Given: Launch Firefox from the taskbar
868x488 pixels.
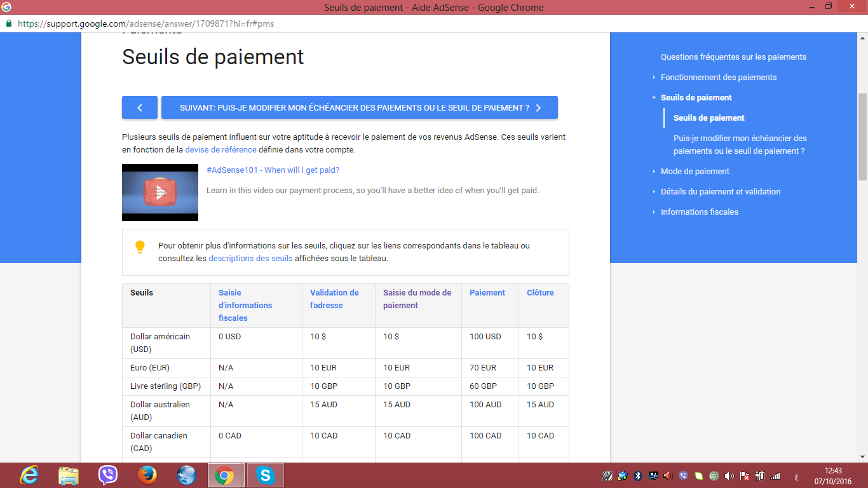Looking at the screenshot, I should pyautogui.click(x=147, y=475).
